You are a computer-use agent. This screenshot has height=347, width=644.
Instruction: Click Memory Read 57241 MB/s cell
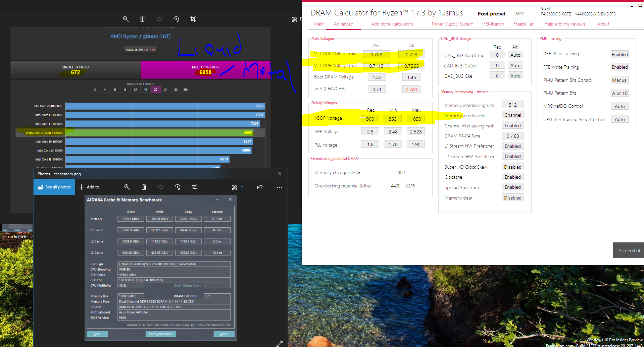click(x=131, y=219)
